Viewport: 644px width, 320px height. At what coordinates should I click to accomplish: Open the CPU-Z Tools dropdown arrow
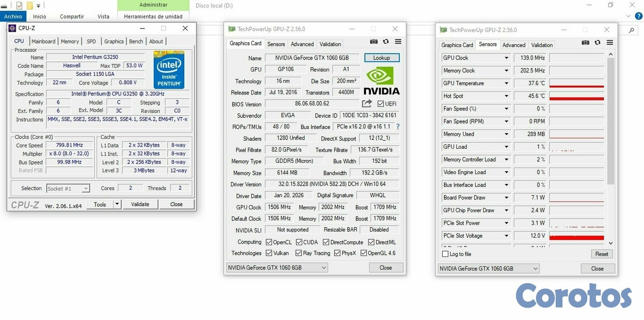(117, 204)
